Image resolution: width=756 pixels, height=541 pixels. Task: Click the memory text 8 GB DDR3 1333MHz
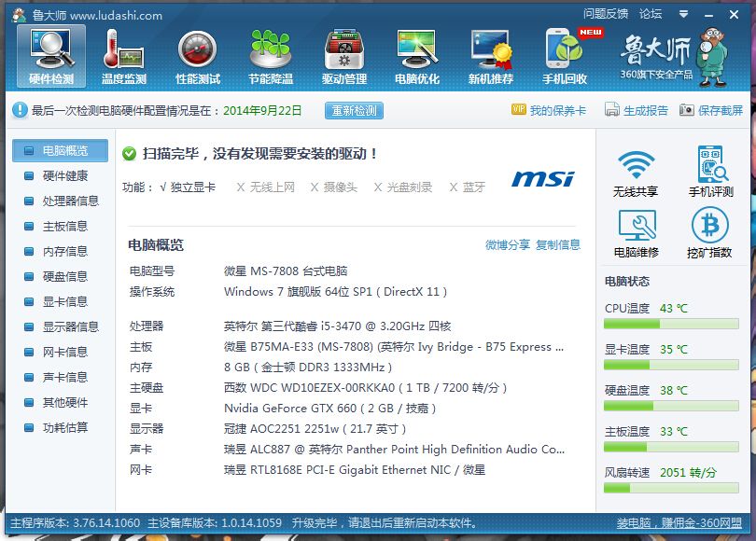(308, 368)
